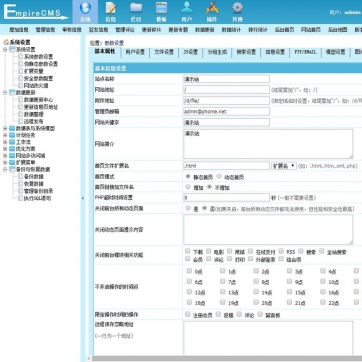Click page icon beside 执行SQL语句

coord(21,198)
